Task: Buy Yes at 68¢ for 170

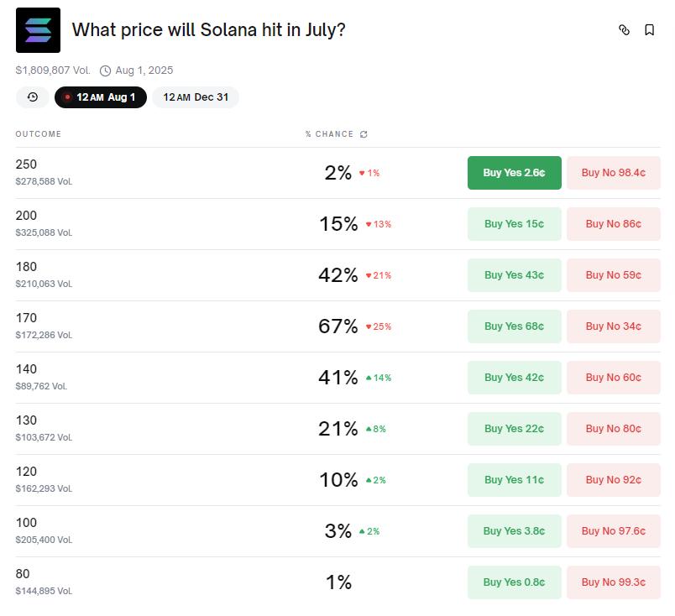Action: coord(514,326)
